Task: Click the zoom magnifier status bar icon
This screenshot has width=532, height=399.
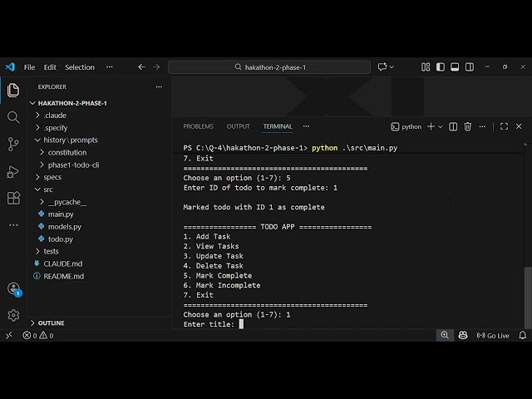Action: point(445,336)
